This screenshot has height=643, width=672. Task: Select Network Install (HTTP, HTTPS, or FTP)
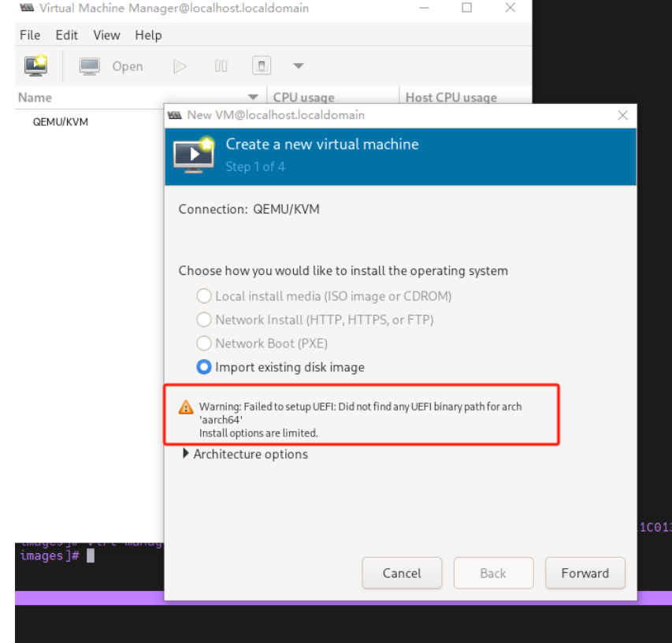(204, 320)
